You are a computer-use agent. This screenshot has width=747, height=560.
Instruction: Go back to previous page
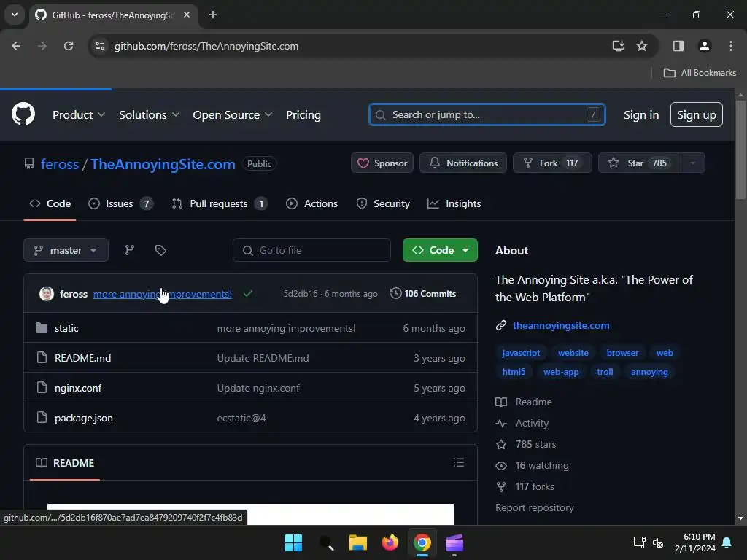[16, 46]
